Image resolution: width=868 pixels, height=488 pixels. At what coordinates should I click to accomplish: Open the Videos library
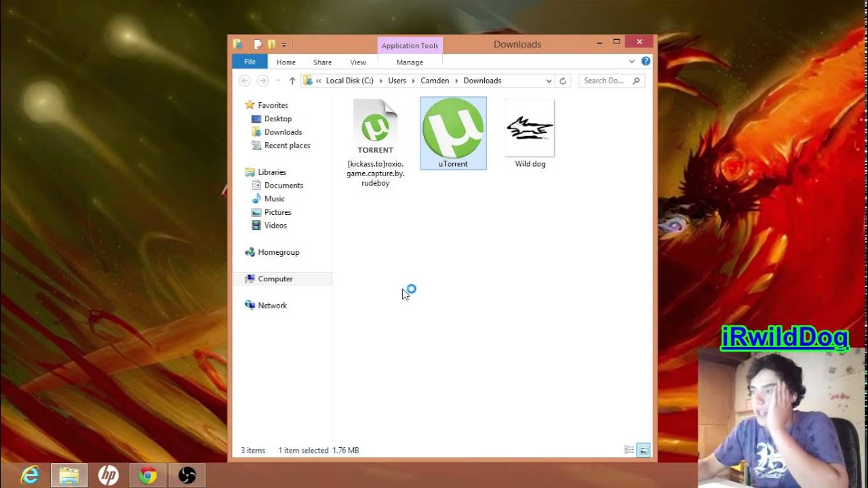click(275, 225)
